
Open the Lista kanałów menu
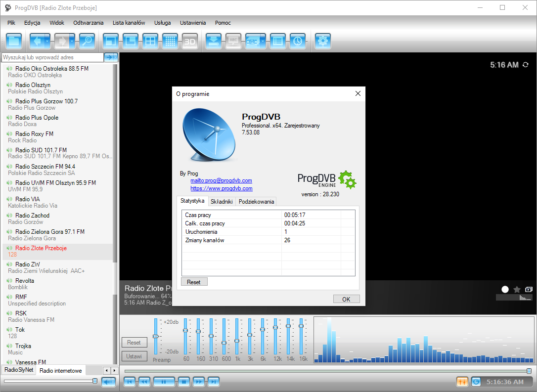tap(129, 23)
